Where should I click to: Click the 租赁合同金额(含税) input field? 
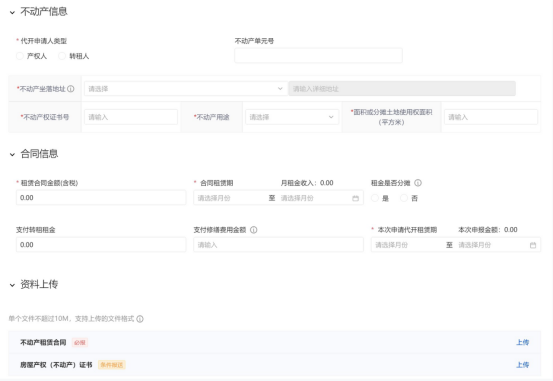(101, 198)
